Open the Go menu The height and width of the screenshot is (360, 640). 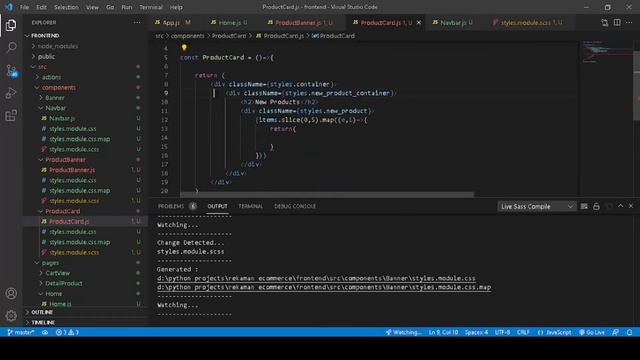(110, 7)
